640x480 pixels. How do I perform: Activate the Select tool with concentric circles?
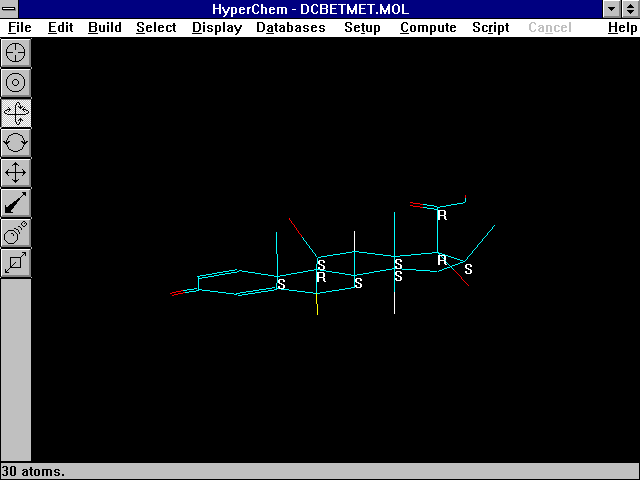(x=16, y=82)
